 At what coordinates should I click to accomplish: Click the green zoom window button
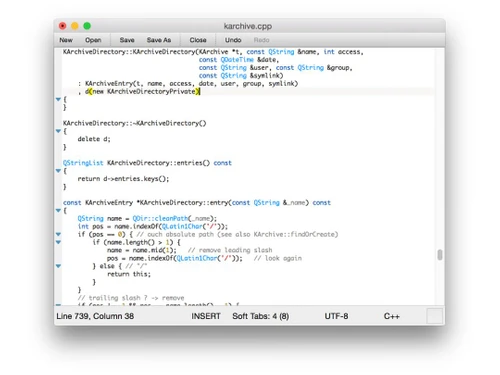point(87,26)
